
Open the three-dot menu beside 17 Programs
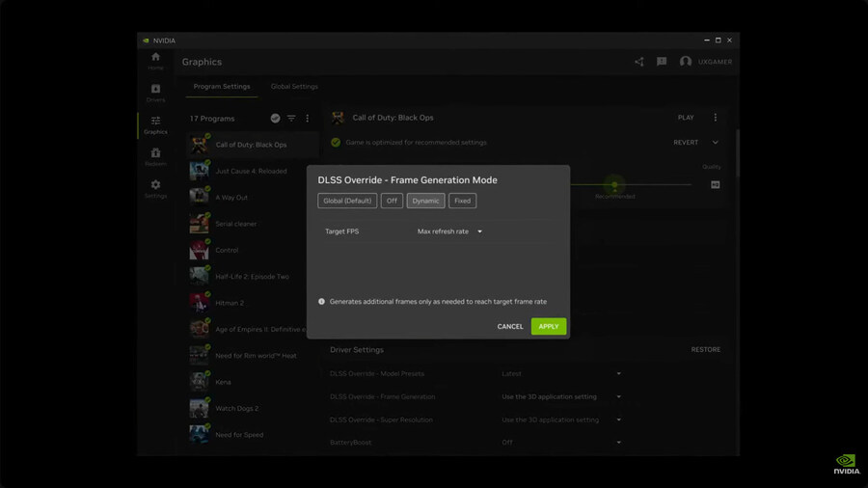tap(308, 119)
